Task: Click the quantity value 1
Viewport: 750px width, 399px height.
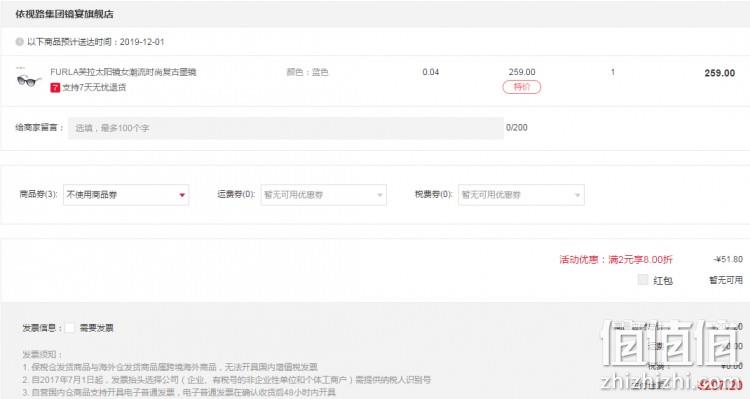Action: (613, 72)
